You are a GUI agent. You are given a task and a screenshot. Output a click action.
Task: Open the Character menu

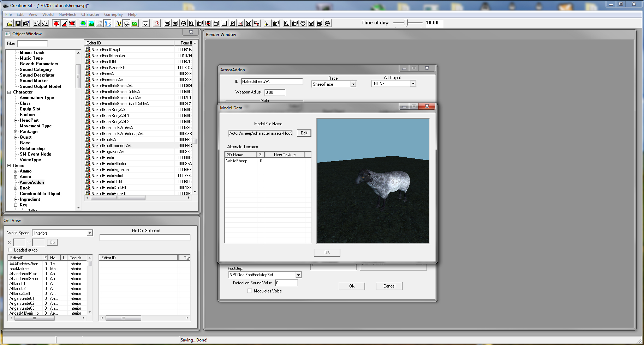[x=90, y=14]
